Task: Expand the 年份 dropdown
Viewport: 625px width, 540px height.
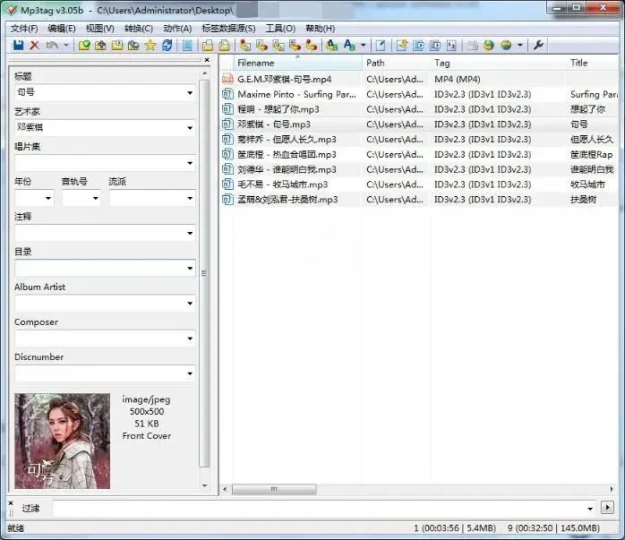Action: 48,198
